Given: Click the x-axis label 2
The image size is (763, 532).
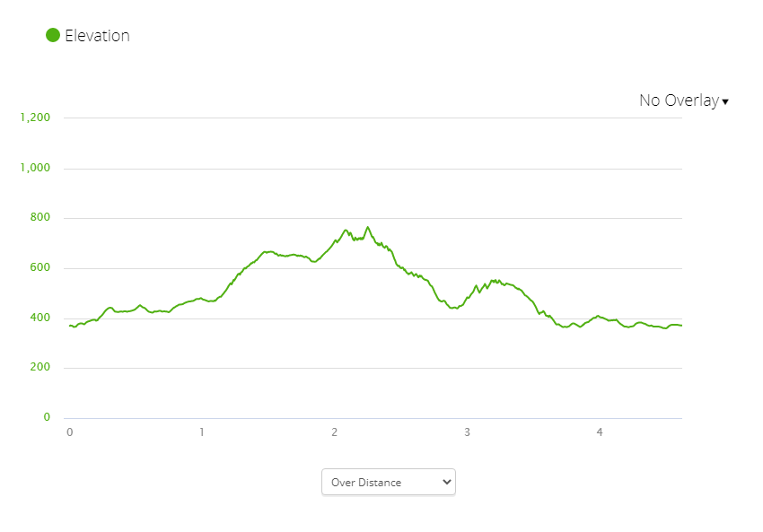Looking at the screenshot, I should (x=335, y=432).
